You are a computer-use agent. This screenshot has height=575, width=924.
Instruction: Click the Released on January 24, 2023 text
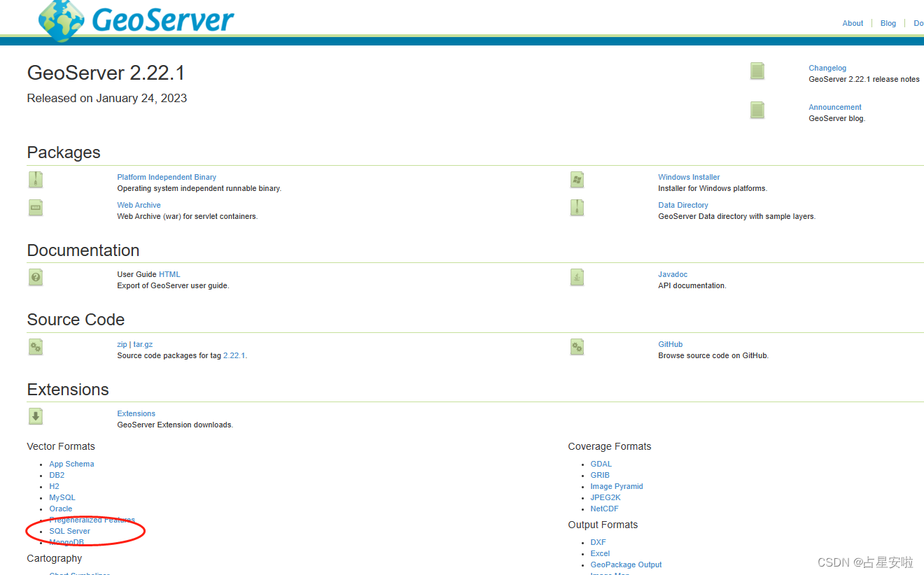coord(107,98)
